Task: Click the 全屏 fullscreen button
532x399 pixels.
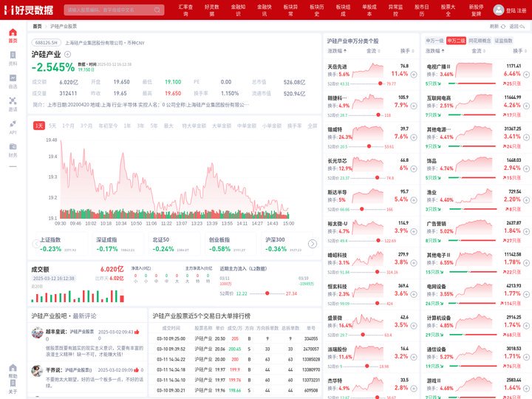Action: 312,126
